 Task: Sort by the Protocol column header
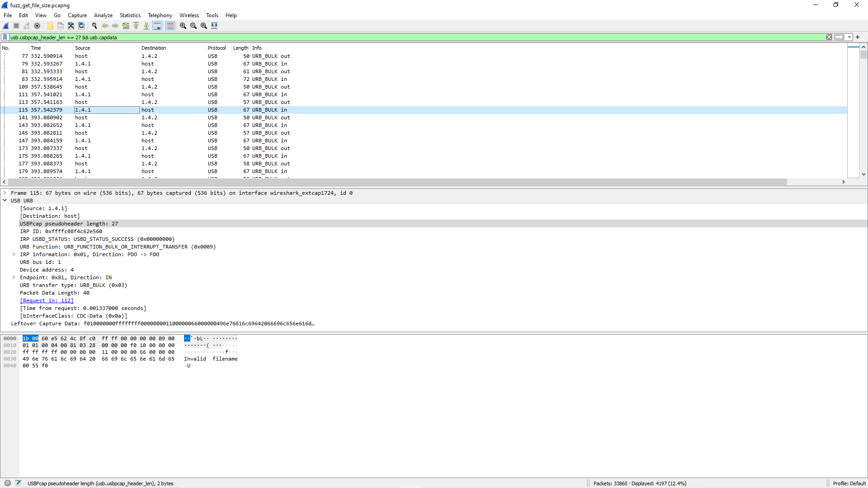[218, 48]
